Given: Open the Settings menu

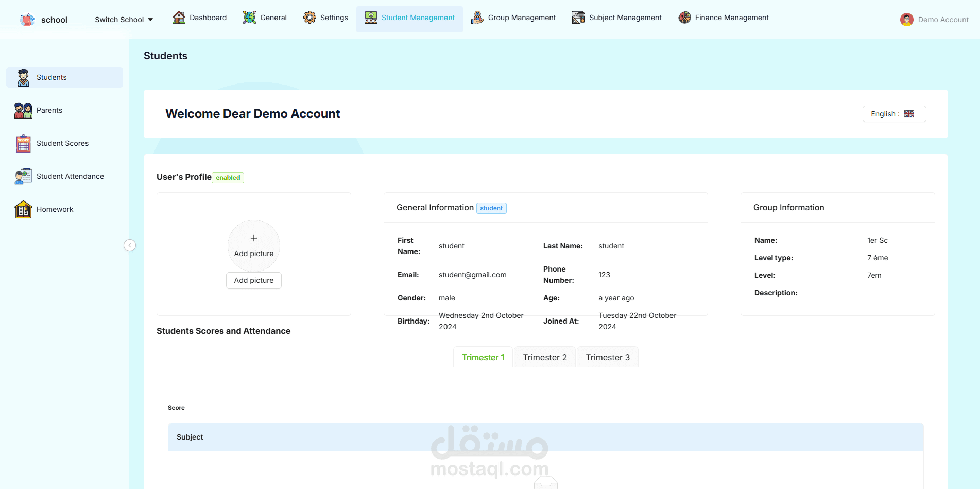Looking at the screenshot, I should 325,18.
